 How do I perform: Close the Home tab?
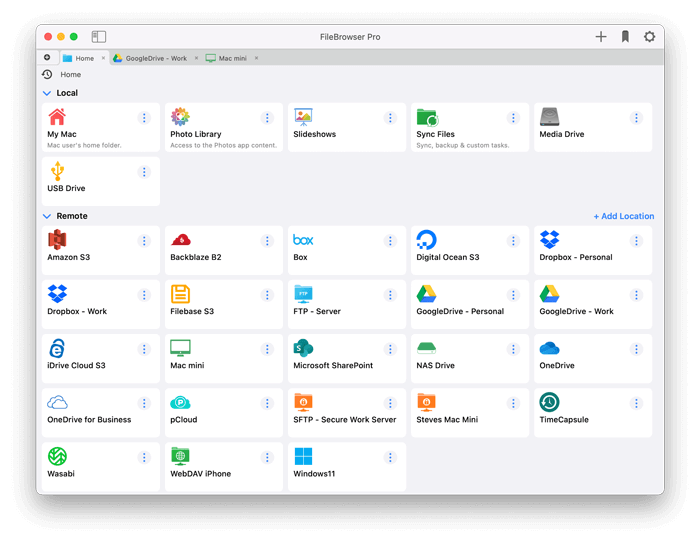103,58
